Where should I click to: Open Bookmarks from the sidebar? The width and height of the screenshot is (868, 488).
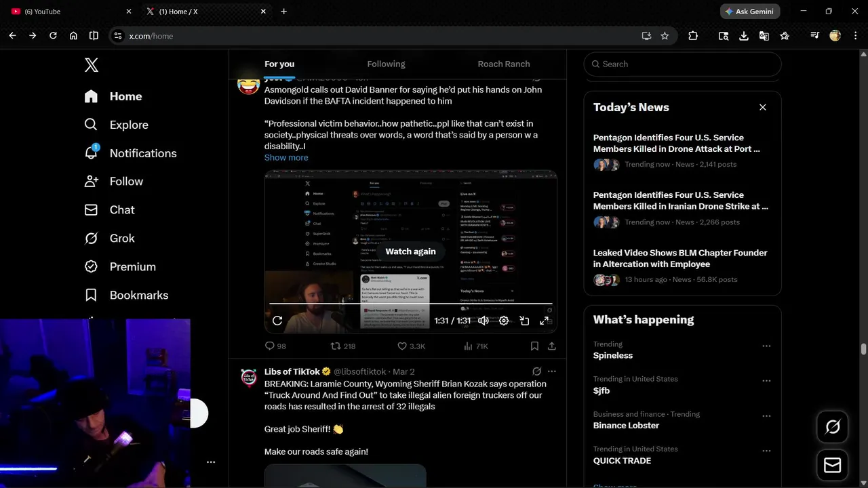(126, 295)
